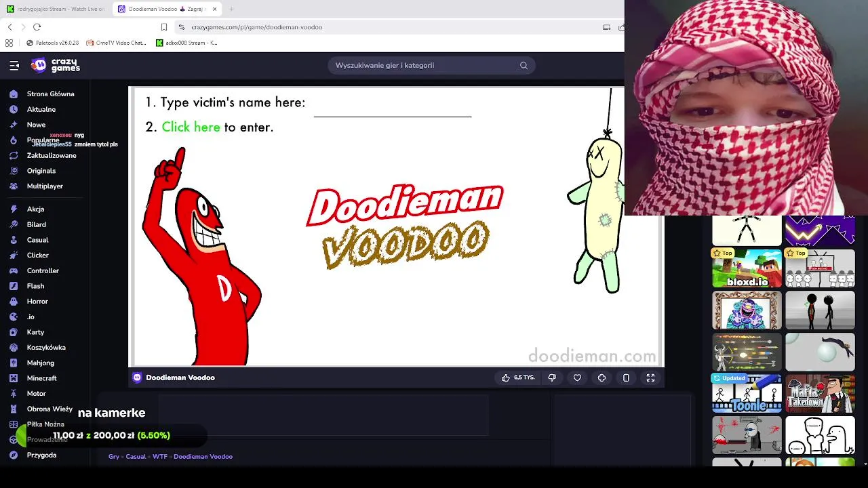Click the CrazyGames logo
Image resolution: width=868 pixels, height=488 pixels.
tap(56, 65)
